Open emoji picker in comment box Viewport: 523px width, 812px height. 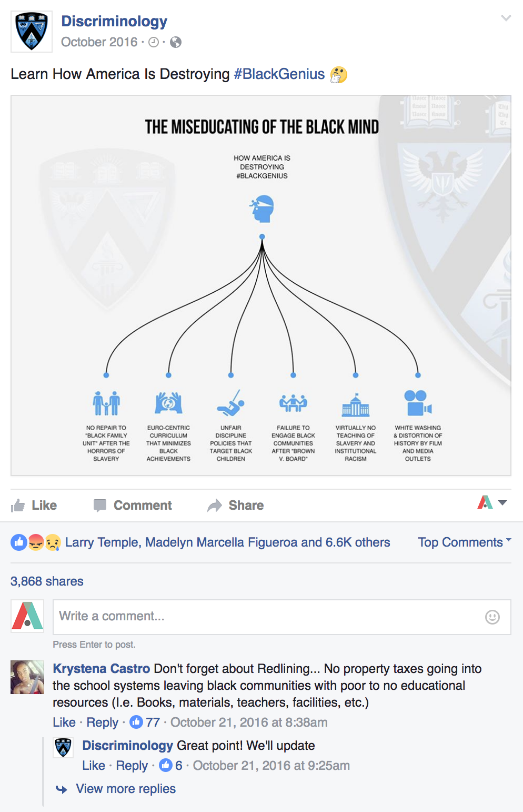point(492,617)
